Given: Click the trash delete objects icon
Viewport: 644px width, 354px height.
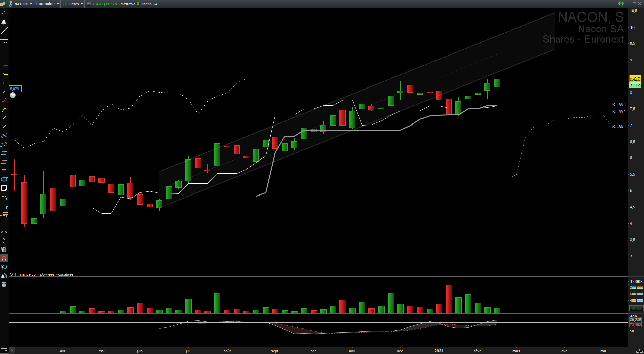Looking at the screenshot, I should 4,285.
